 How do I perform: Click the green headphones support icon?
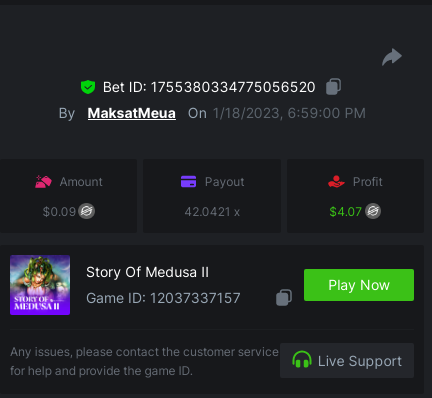[x=302, y=360]
